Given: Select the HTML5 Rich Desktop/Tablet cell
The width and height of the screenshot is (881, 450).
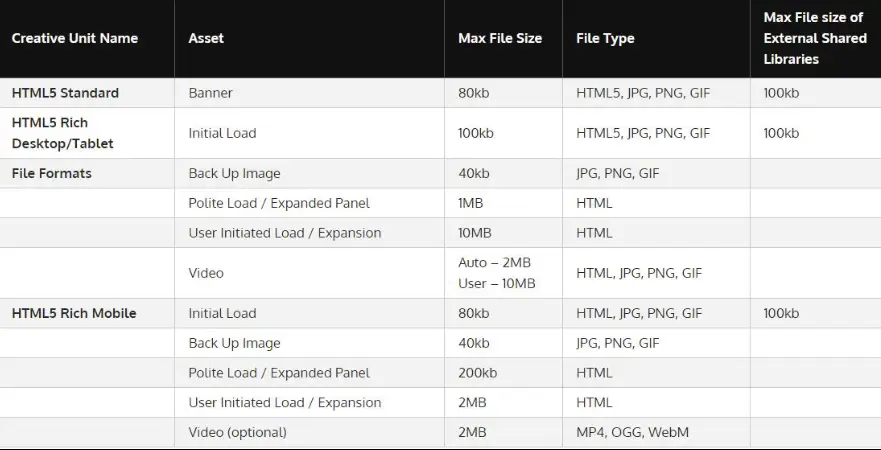Looking at the screenshot, I should click(x=63, y=133).
